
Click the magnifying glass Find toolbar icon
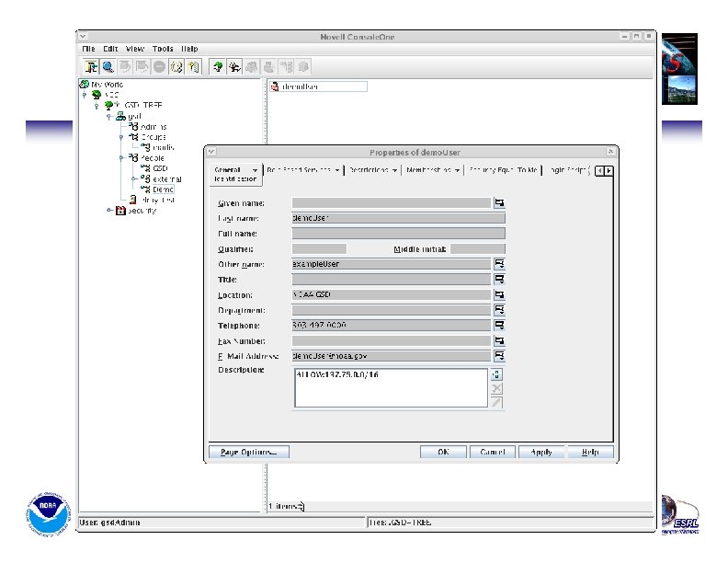[108, 67]
